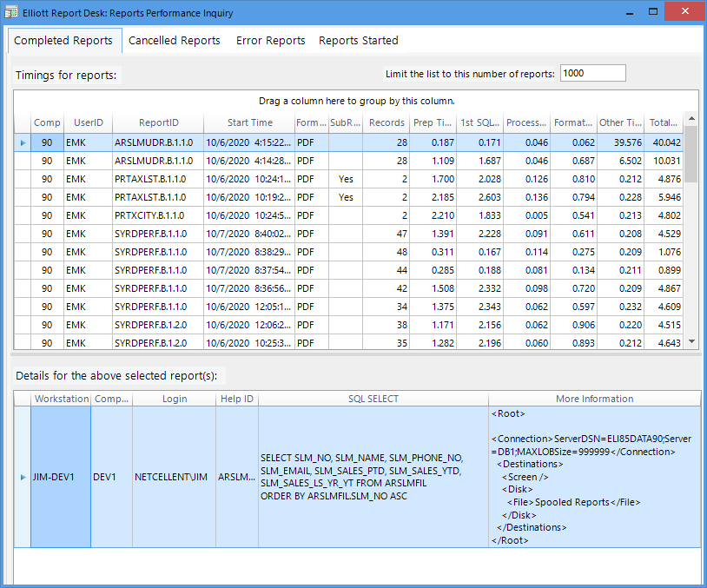The height and width of the screenshot is (588, 707).
Task: Click the Elliott Report Desk title bar icon
Action: point(10,12)
